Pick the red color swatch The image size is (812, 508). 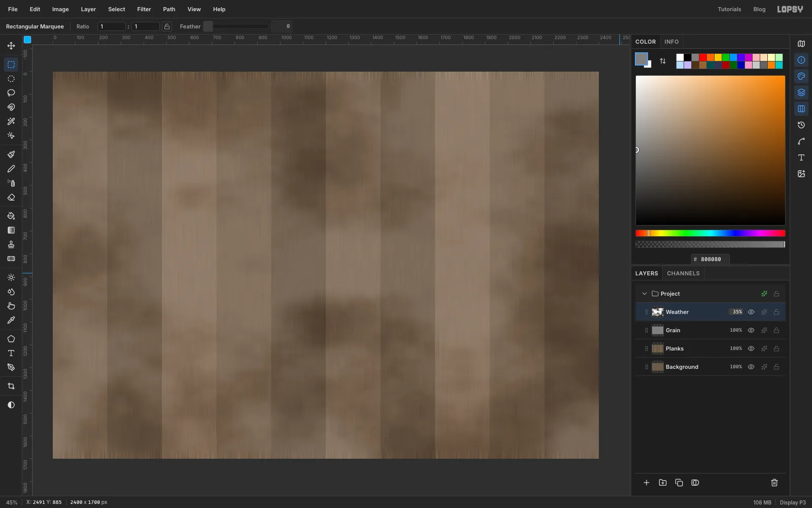(703, 57)
